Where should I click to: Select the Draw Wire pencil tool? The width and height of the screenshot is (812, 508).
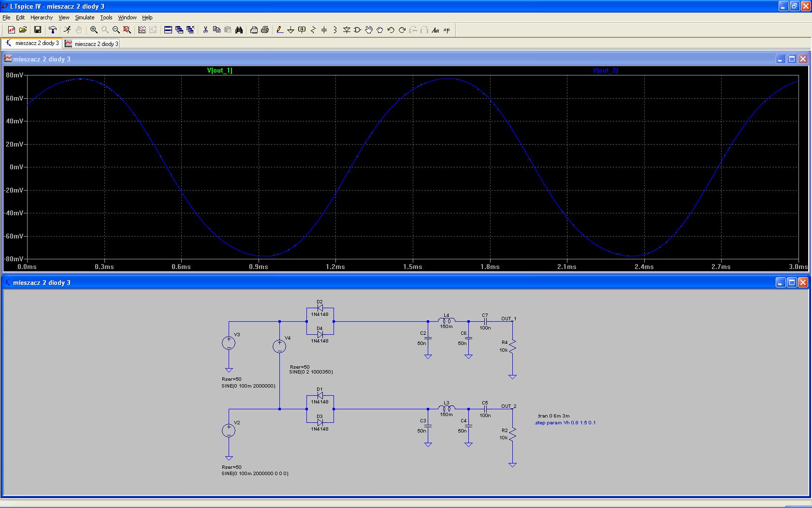(x=279, y=30)
